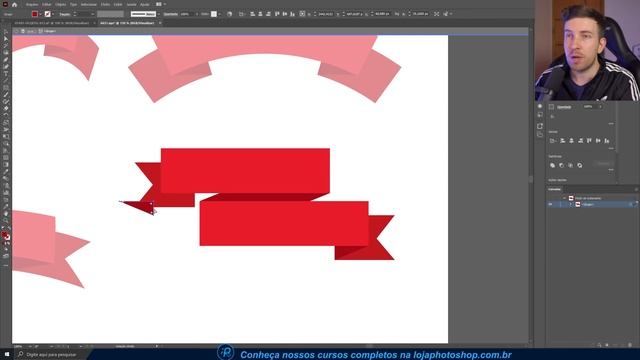Click vertical align top in control bar
Screen dimensions: 640x360
[x=277, y=14]
